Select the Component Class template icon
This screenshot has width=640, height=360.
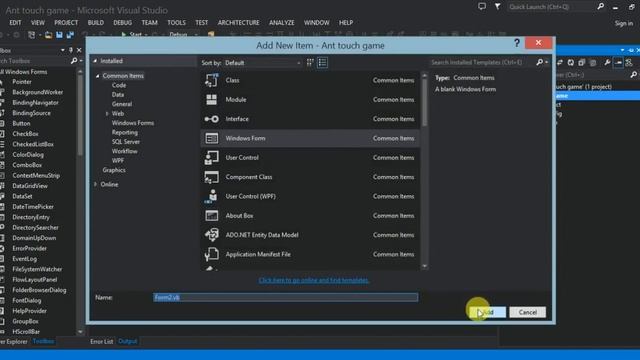click(211, 177)
